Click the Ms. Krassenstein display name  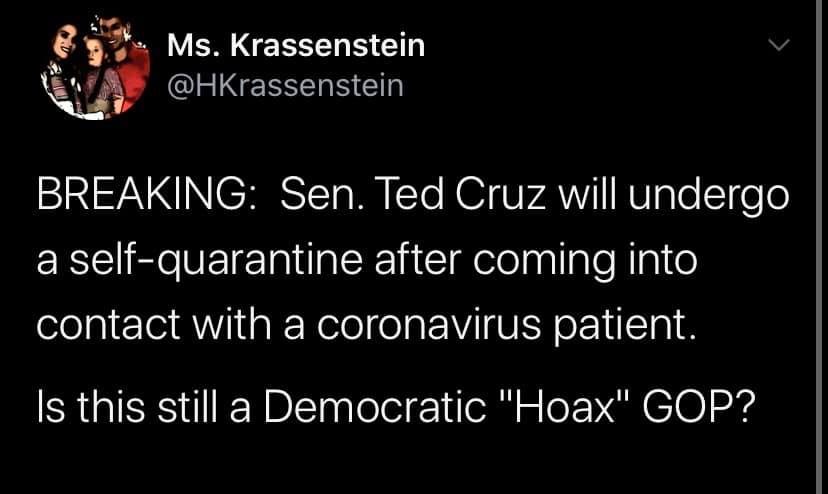click(296, 45)
